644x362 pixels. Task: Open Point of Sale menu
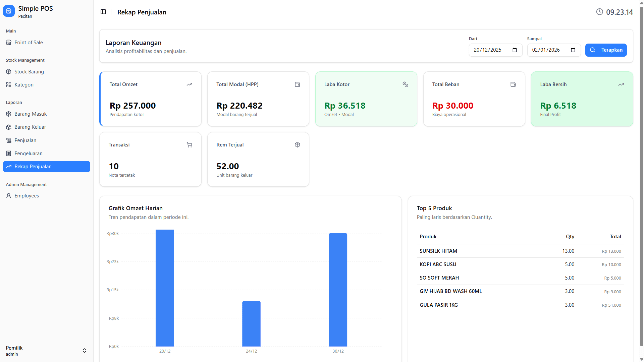tap(29, 43)
